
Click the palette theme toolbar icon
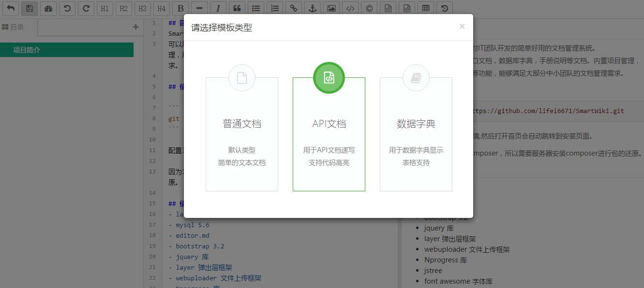48,8
